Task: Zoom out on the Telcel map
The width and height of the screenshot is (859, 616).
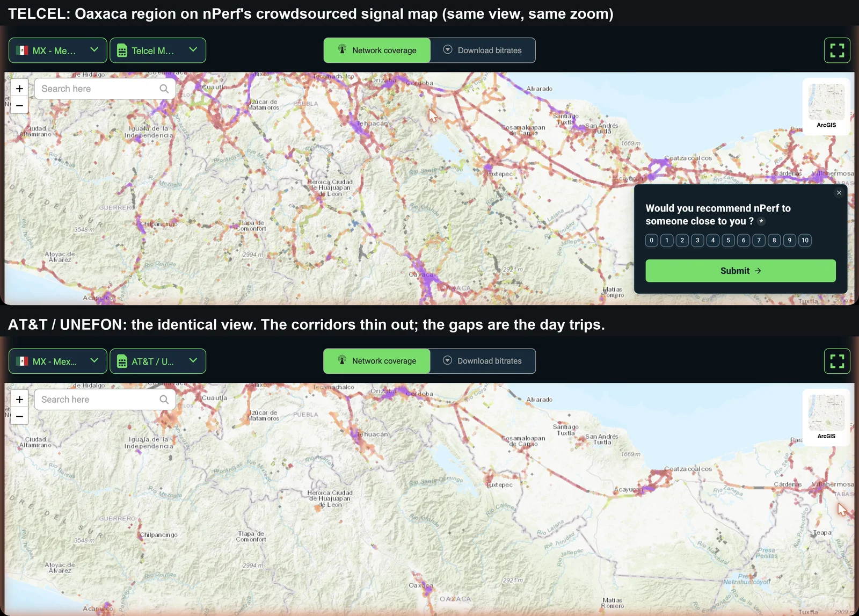Action: click(19, 106)
